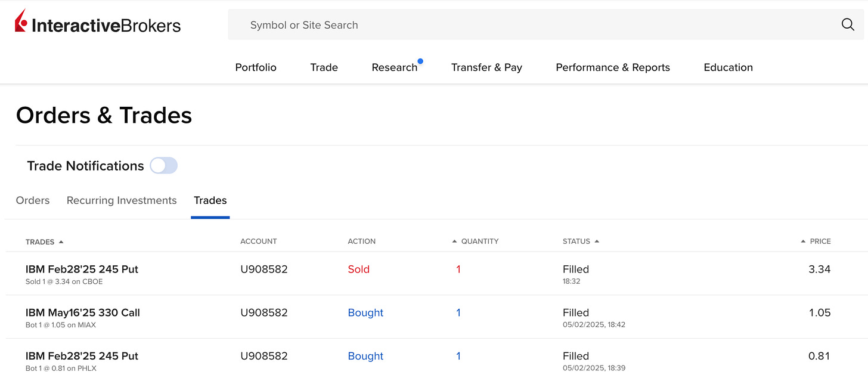Image resolution: width=868 pixels, height=384 pixels.
Task: Click 'Bot 1 @ 0.81 on PHLX' detail
Action: tap(61, 368)
